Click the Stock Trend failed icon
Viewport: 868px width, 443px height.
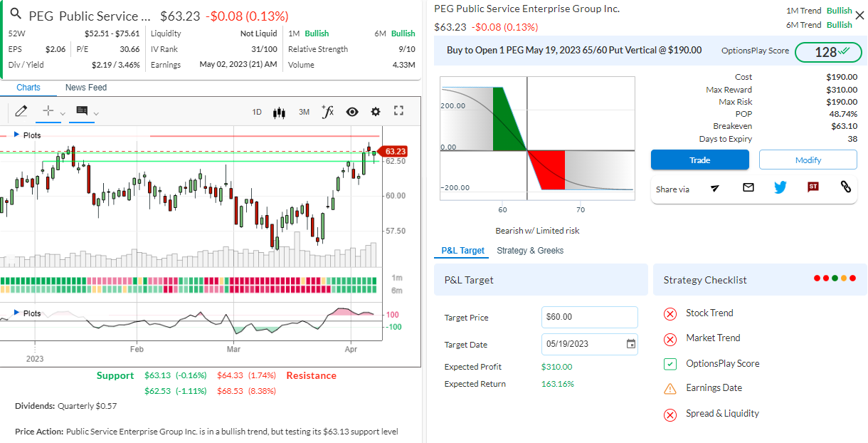669,314
